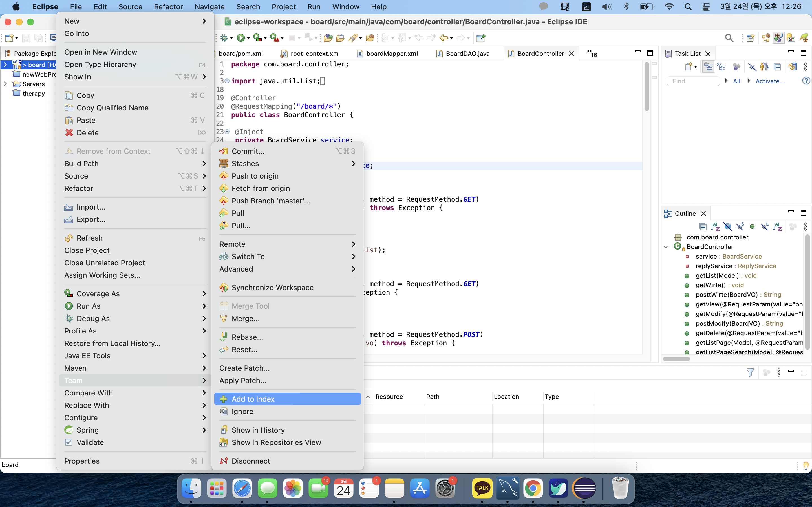
Task: Expand the Servers project tree node
Action: 5,84
